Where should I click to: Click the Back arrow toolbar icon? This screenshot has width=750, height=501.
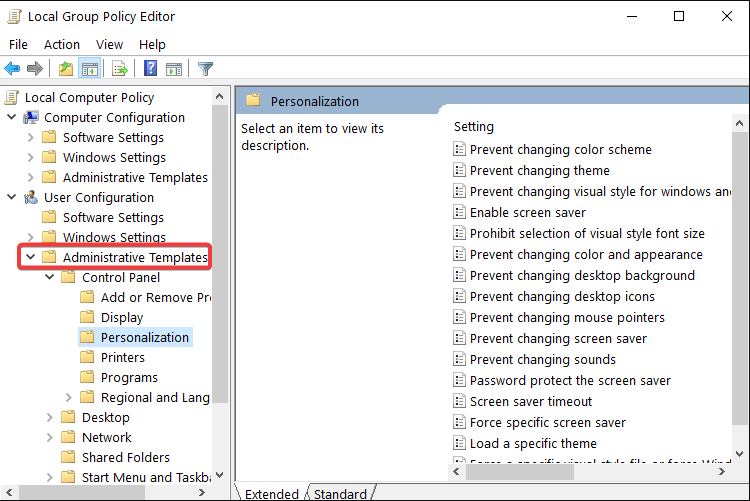[x=12, y=69]
